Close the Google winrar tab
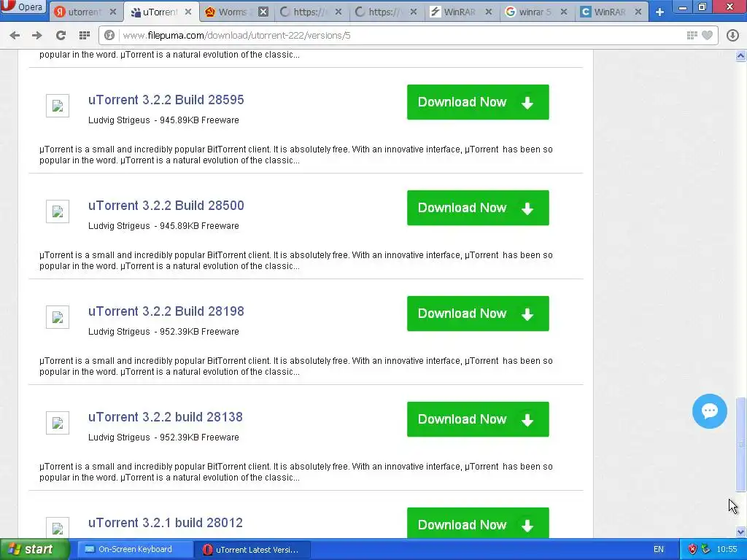Screen dimensions: 747x560 click(x=564, y=12)
